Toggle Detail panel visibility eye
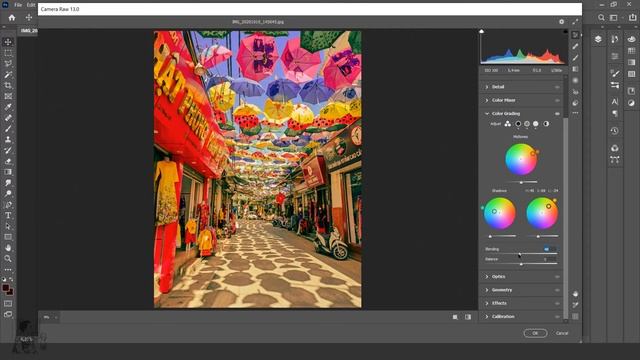This screenshot has height=360, width=640. (x=557, y=87)
